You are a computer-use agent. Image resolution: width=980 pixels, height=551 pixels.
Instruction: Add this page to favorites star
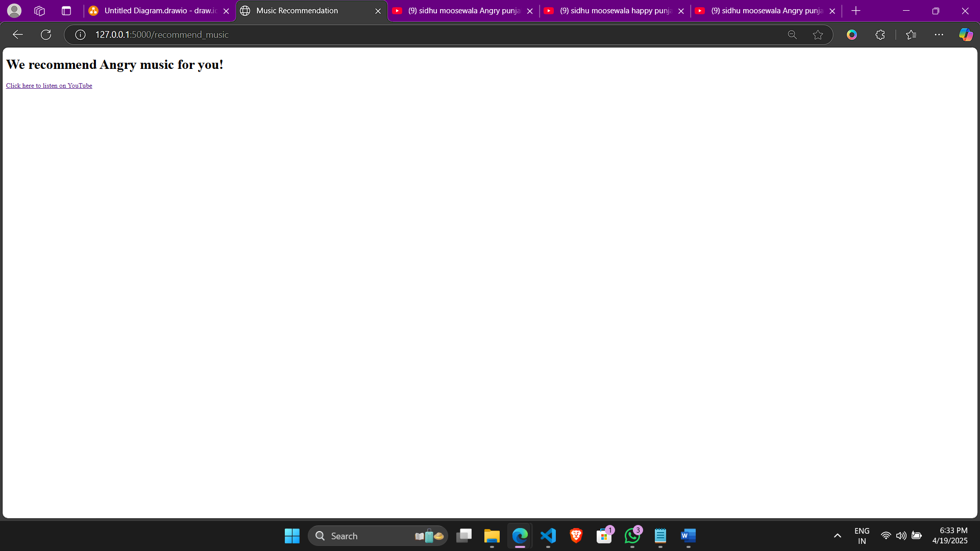pyautogui.click(x=818, y=35)
